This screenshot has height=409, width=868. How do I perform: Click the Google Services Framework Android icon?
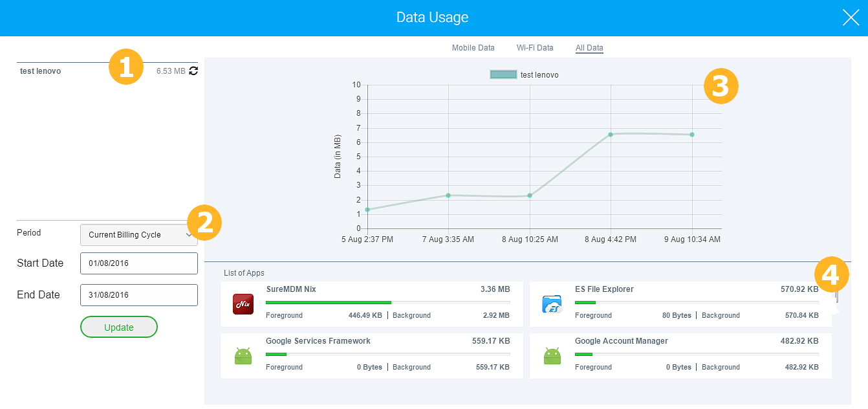243,354
